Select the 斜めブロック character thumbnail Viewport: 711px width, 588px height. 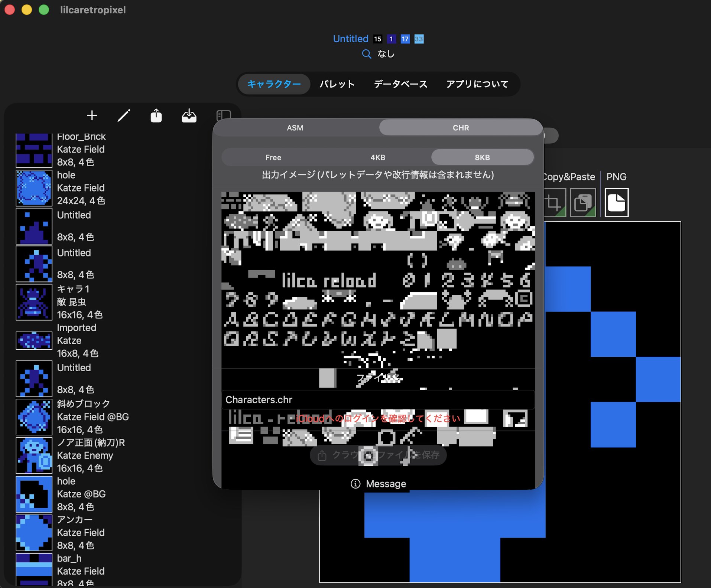(x=34, y=417)
